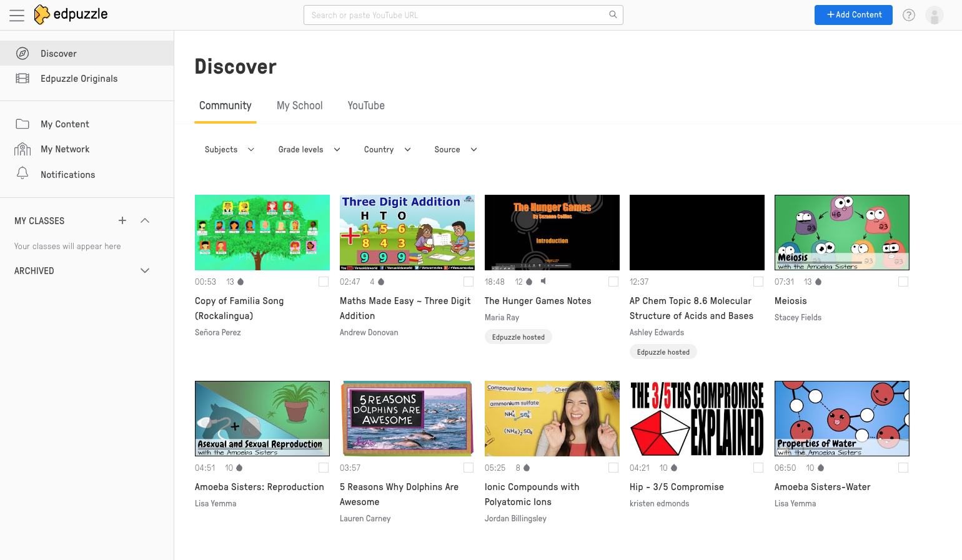Image resolution: width=962 pixels, height=560 pixels.
Task: Click question count icon on Amoeba Sisters-Water
Action: click(x=821, y=468)
